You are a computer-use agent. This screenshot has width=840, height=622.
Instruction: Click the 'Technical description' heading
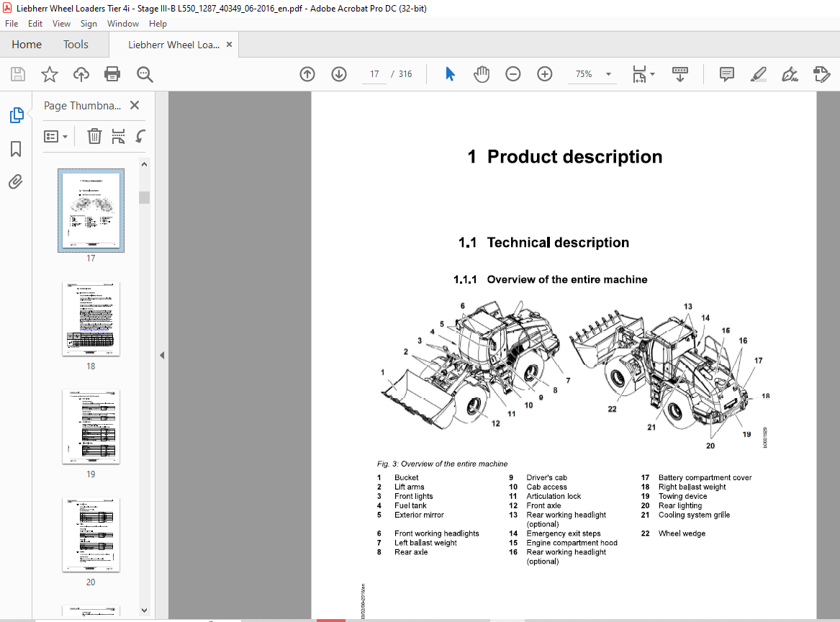coord(558,242)
